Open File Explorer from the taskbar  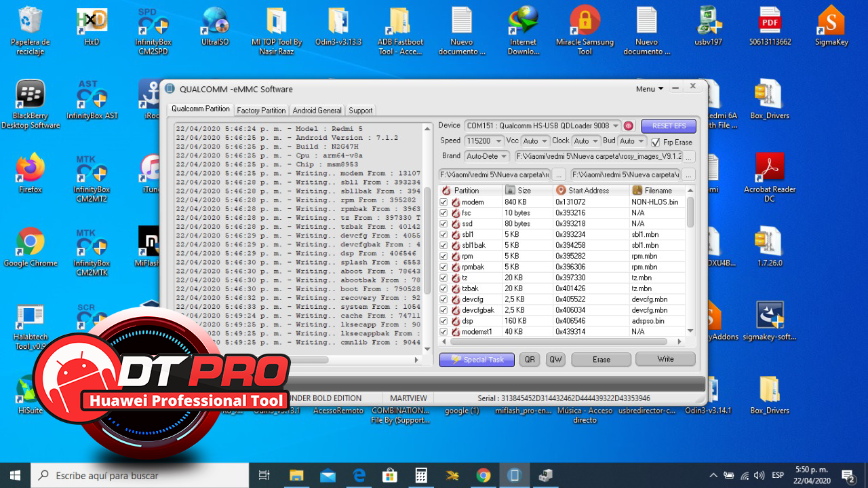coord(296,475)
